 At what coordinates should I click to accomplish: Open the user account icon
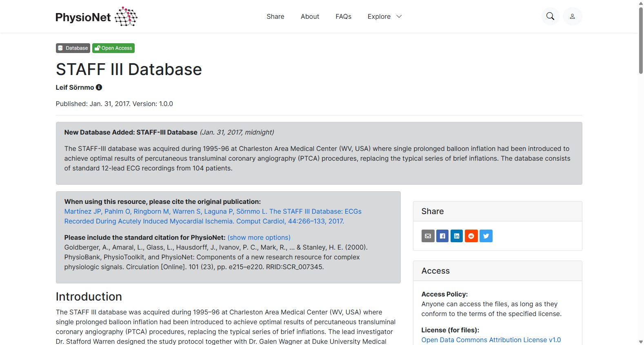tap(573, 16)
